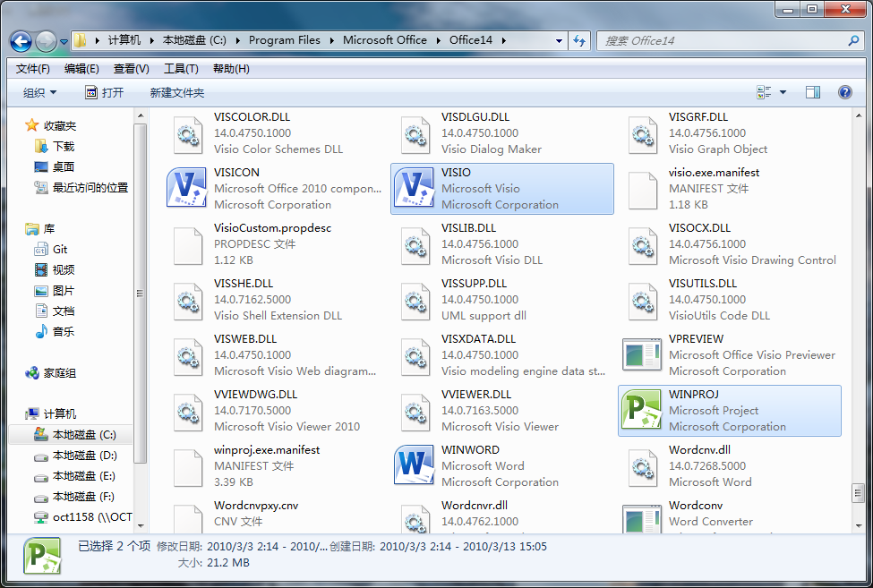Click the 打开 toolbar button
873x588 pixels.
(104, 92)
